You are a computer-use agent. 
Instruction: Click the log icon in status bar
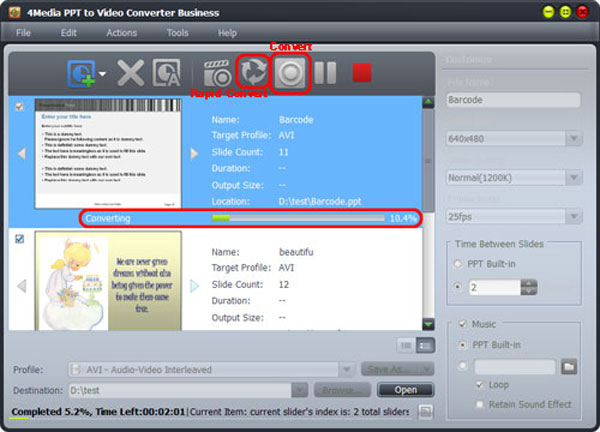pos(425,412)
